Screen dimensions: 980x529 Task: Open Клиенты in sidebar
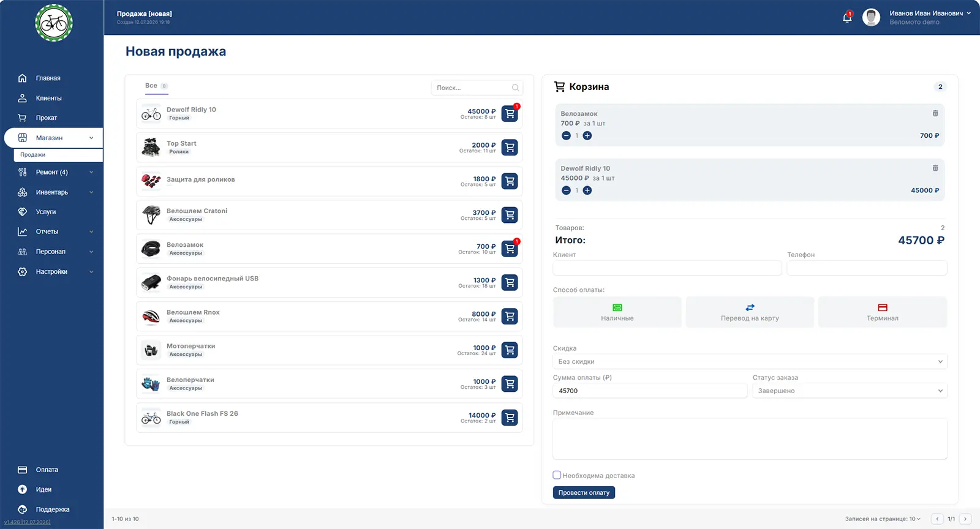pyautogui.click(x=48, y=98)
